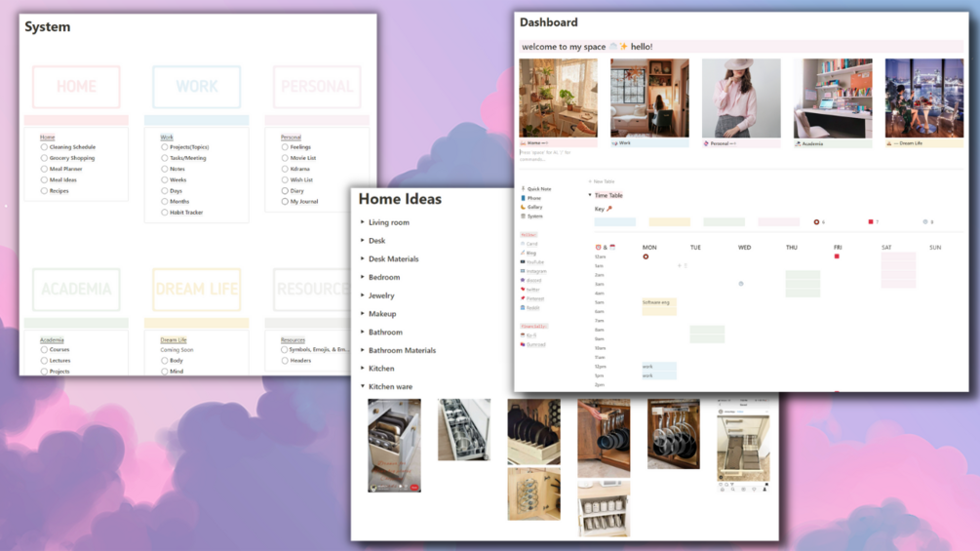Expand the Desk Materials toggle

tap(363, 258)
